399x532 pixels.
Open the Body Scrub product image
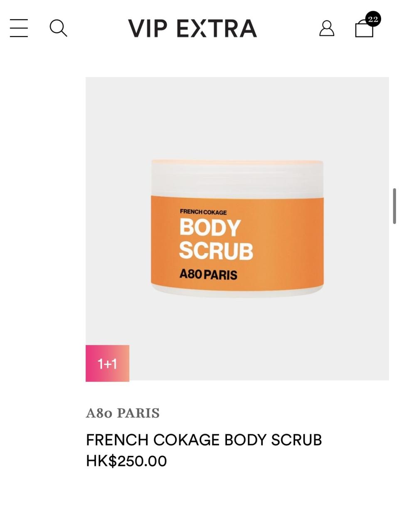pos(237,229)
